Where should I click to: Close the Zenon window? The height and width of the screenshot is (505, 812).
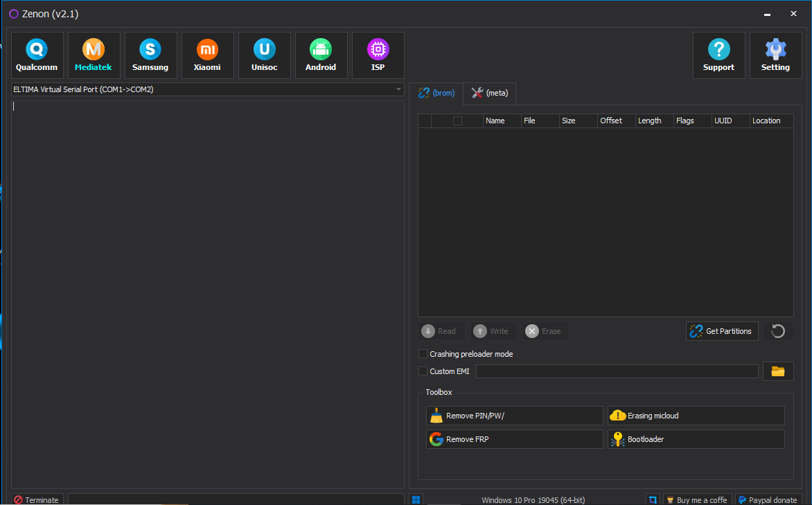793,14
